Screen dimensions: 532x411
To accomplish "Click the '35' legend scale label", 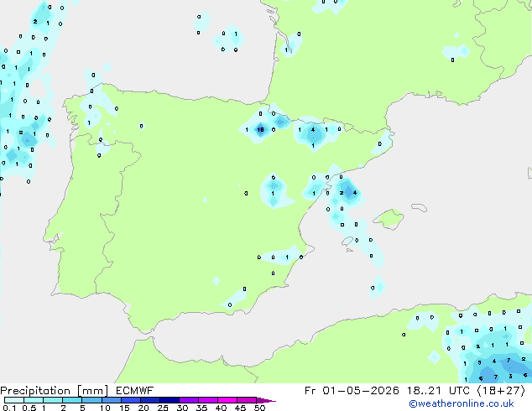I will 201,408.
